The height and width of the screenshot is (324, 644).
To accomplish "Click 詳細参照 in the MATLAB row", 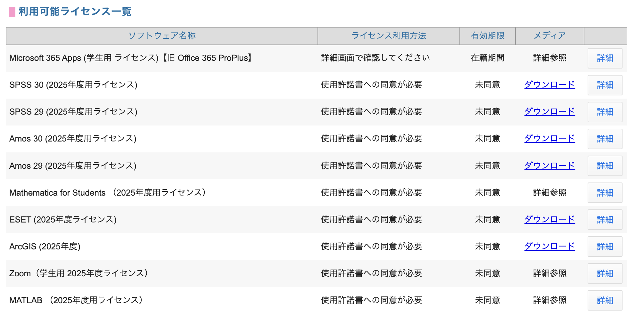I will 550,300.
